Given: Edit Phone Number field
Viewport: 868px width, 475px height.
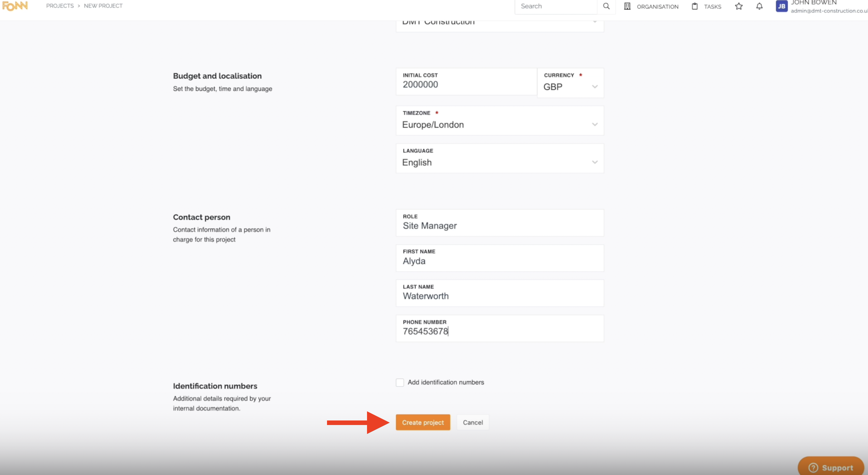Looking at the screenshot, I should (x=500, y=328).
